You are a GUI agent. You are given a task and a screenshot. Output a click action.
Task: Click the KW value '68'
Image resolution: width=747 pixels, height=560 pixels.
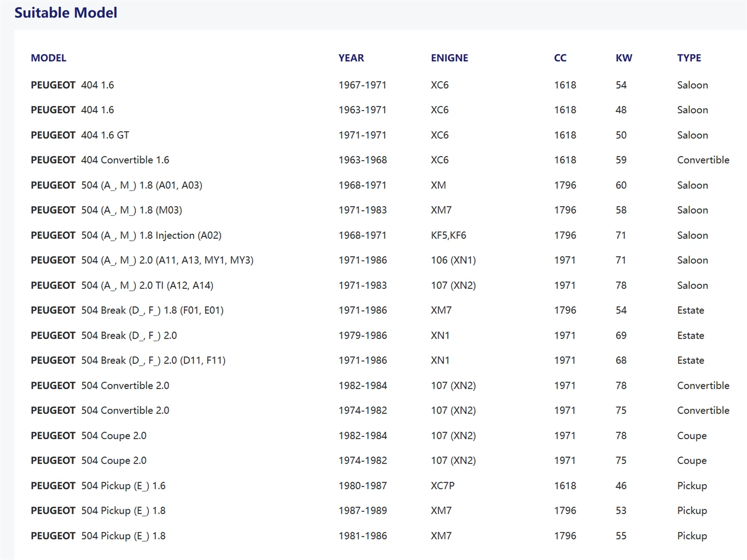pos(621,360)
